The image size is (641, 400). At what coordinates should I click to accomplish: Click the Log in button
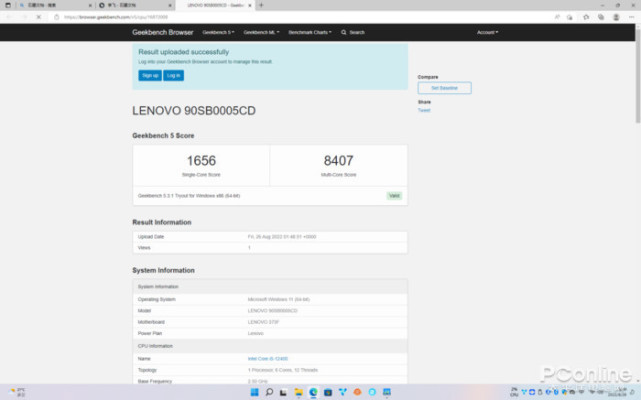pyautogui.click(x=173, y=75)
